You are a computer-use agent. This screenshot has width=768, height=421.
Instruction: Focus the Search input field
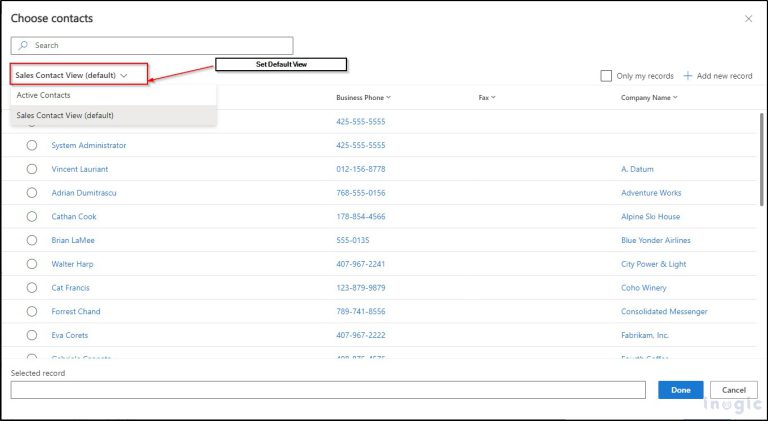[x=152, y=46]
